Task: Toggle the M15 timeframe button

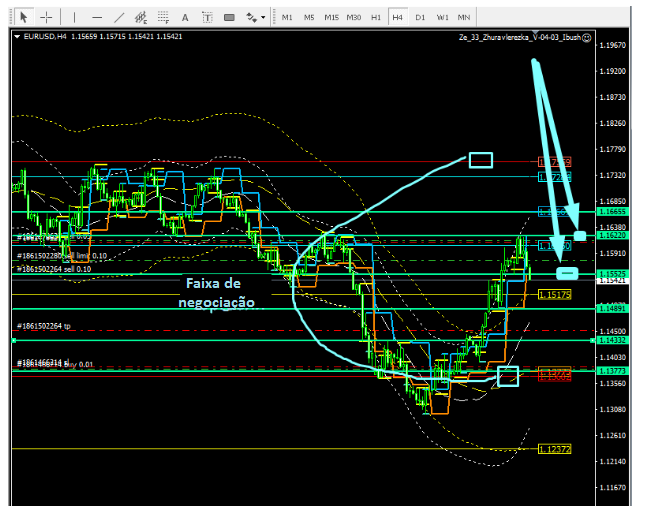Action: pos(331,17)
